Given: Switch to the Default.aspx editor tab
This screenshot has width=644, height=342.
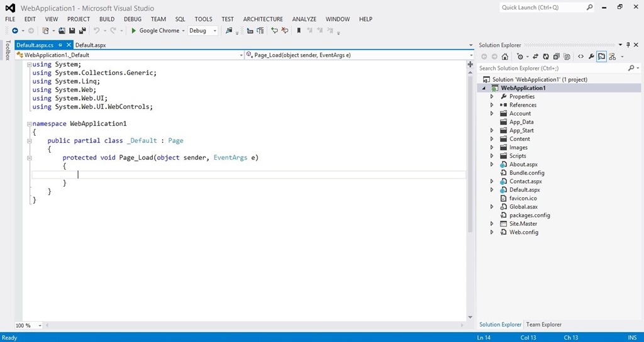Looking at the screenshot, I should pos(91,45).
